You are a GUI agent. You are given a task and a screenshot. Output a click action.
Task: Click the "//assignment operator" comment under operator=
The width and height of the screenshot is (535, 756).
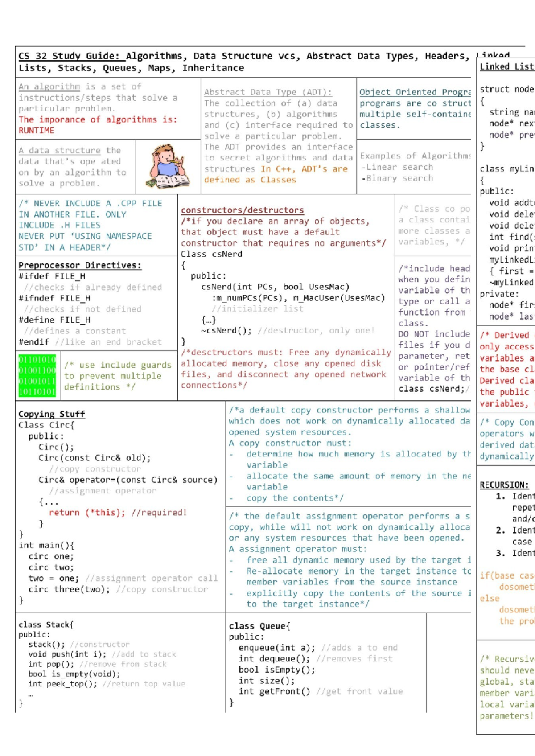(x=103, y=491)
